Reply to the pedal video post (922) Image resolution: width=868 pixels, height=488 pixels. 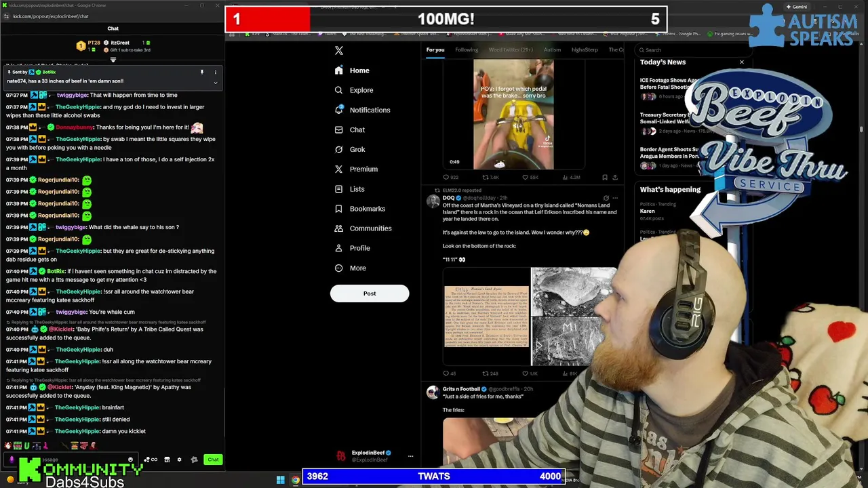[x=450, y=178]
